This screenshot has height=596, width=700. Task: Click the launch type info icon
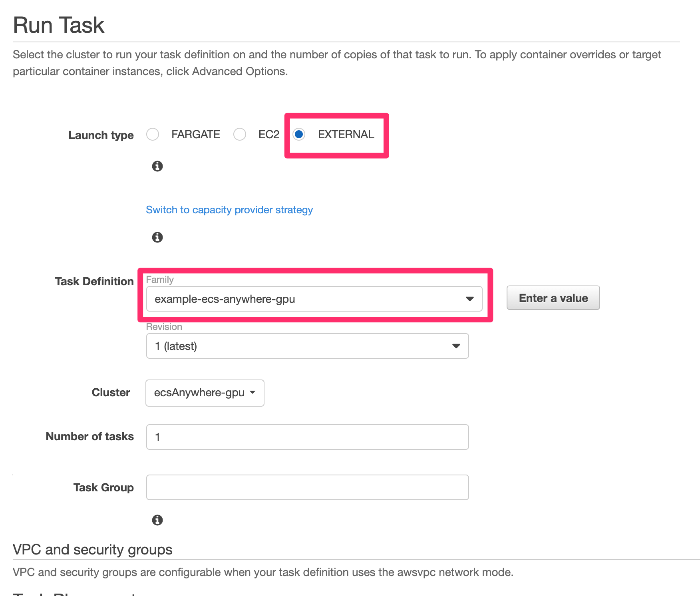tap(157, 166)
